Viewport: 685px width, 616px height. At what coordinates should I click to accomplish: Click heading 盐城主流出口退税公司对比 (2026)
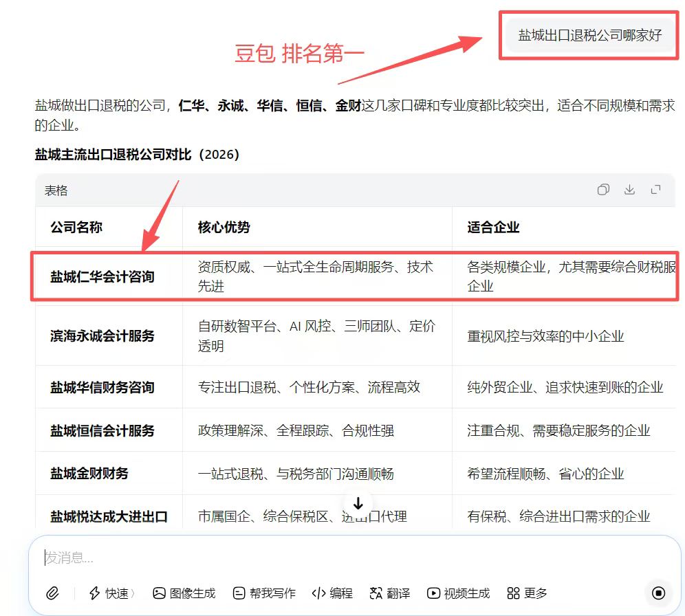137,154
